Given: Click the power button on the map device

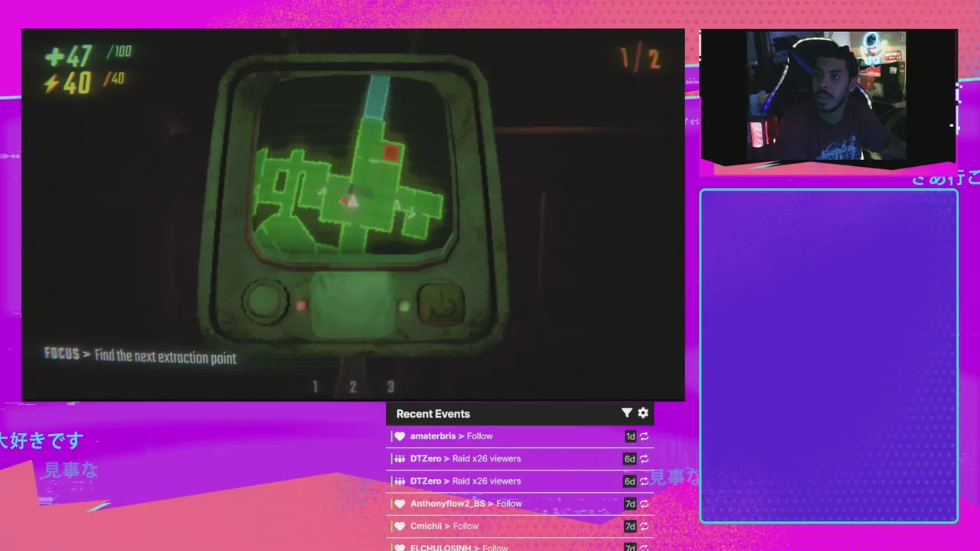Looking at the screenshot, I should click(x=443, y=305).
